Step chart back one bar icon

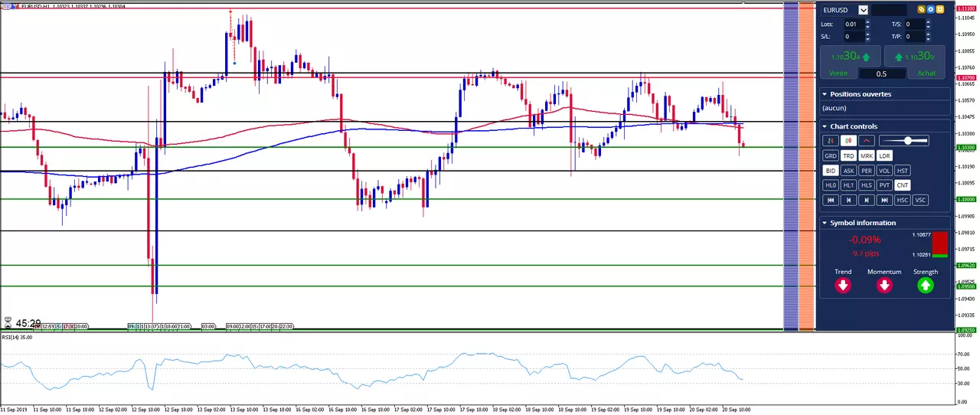[848, 200]
